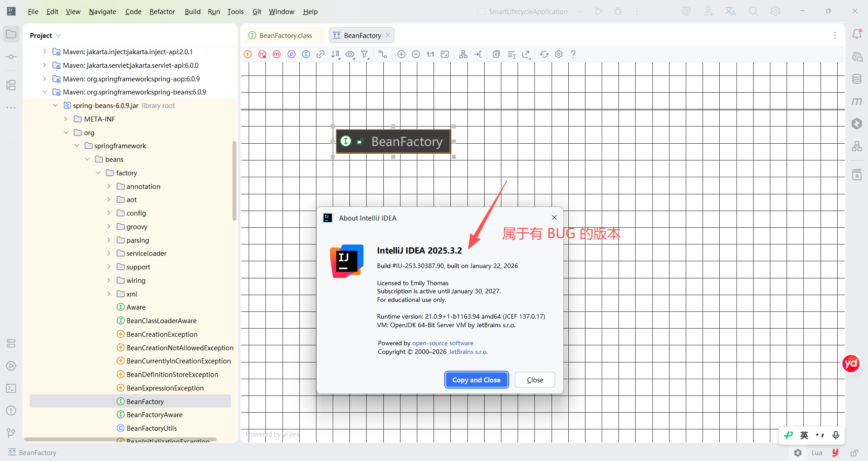Click the edit text lines toolbar icon
This screenshot has width=868, height=461.
[x=511, y=54]
